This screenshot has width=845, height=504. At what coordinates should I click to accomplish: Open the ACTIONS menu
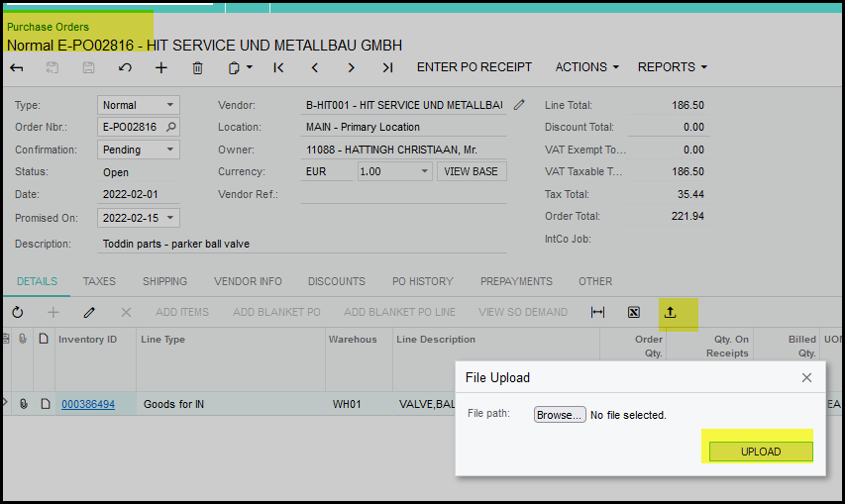pyautogui.click(x=586, y=67)
